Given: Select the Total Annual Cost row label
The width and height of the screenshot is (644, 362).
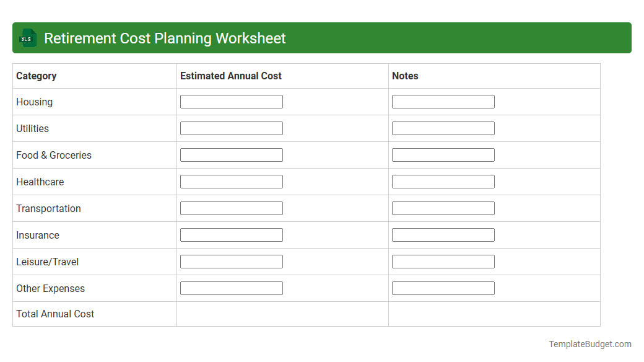Looking at the screenshot, I should point(55,314).
